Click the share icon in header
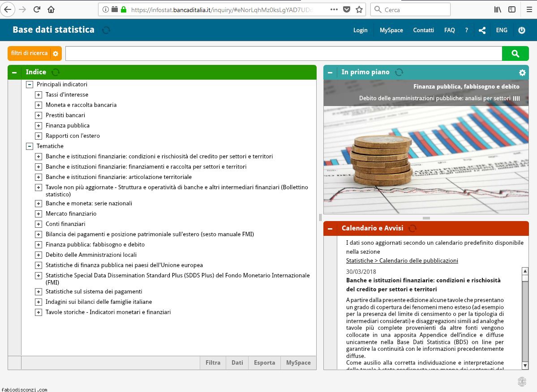537x392 pixels. click(482, 30)
